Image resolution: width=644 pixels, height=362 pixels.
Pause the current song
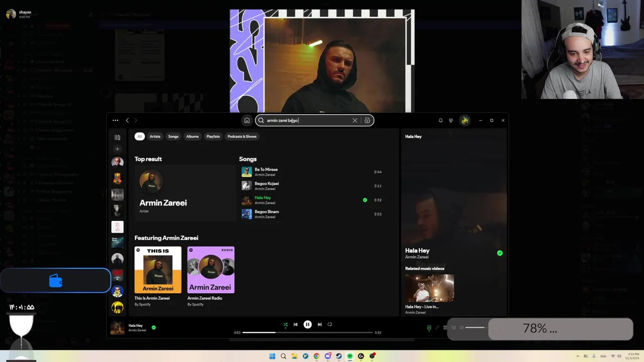(x=307, y=325)
